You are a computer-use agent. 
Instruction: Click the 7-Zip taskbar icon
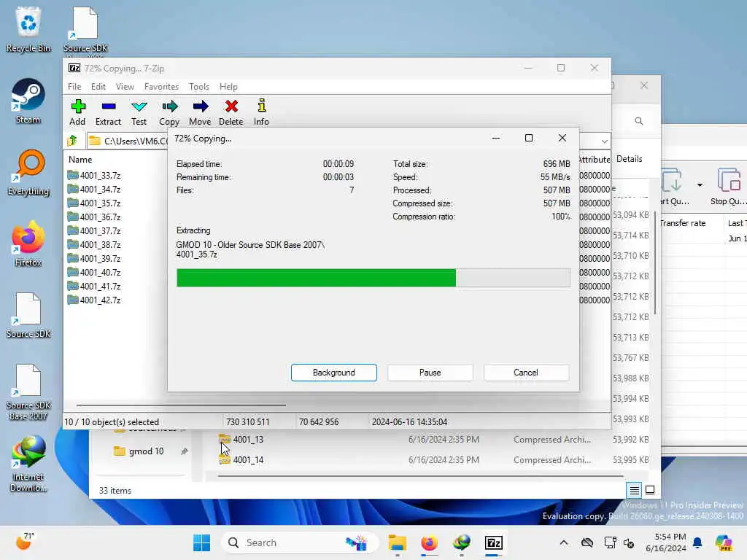coord(494,542)
